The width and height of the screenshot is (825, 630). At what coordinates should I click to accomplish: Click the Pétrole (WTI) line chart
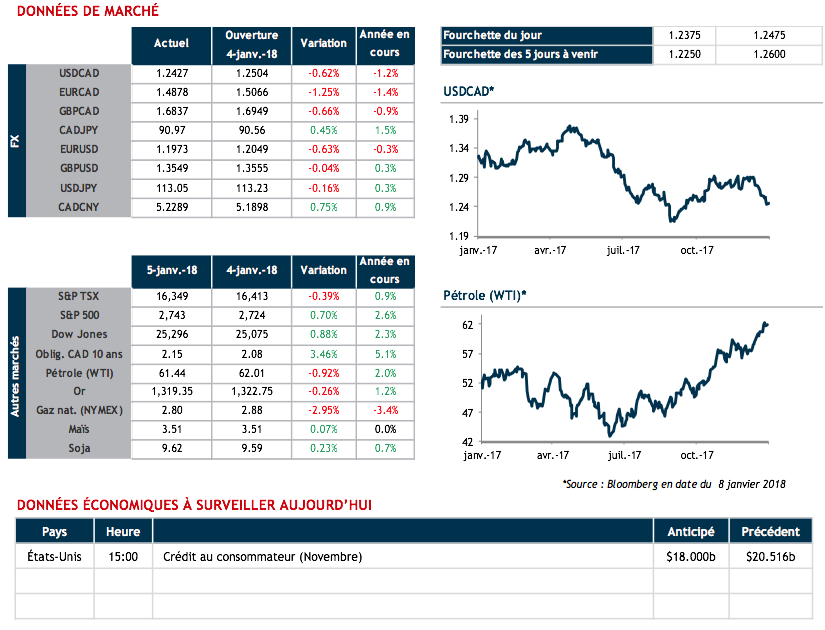click(622, 380)
